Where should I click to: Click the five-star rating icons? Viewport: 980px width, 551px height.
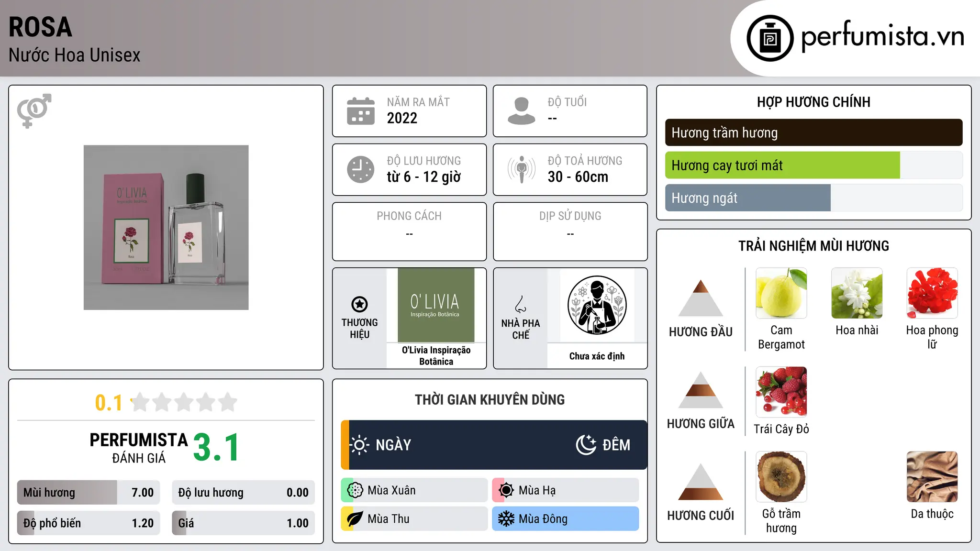point(184,402)
